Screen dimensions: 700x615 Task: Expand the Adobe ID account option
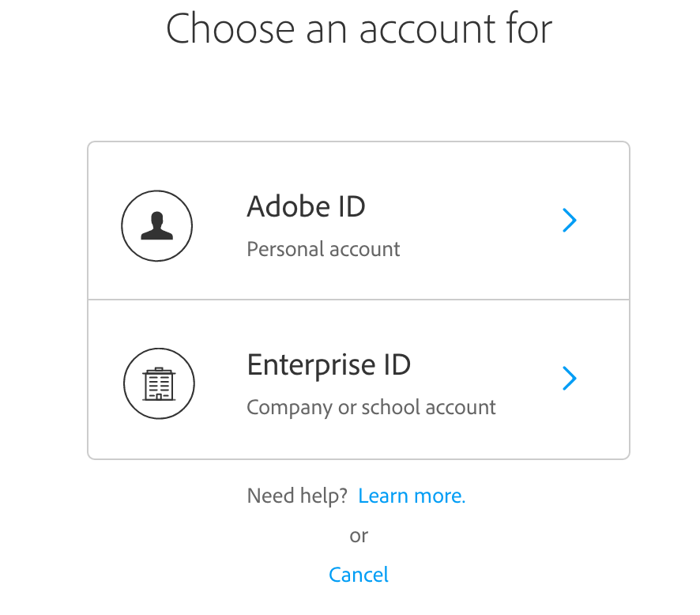point(358,220)
